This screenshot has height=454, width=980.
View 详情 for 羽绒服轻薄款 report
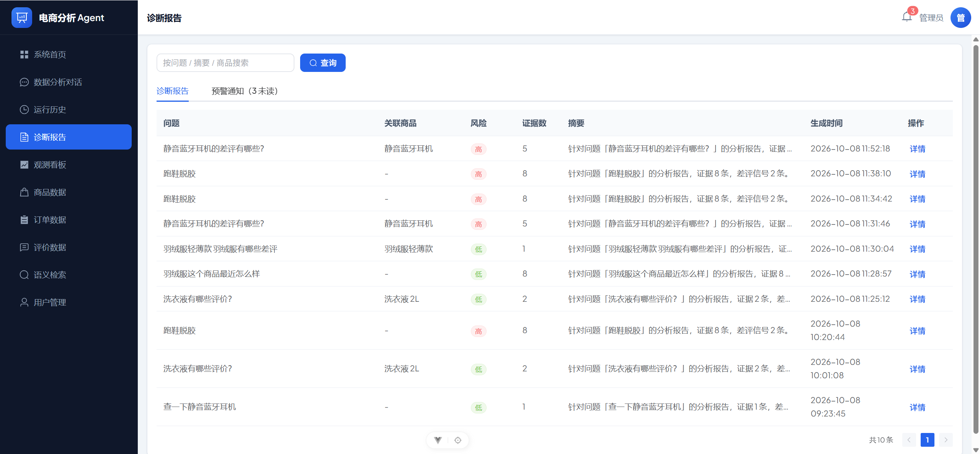[918, 249]
